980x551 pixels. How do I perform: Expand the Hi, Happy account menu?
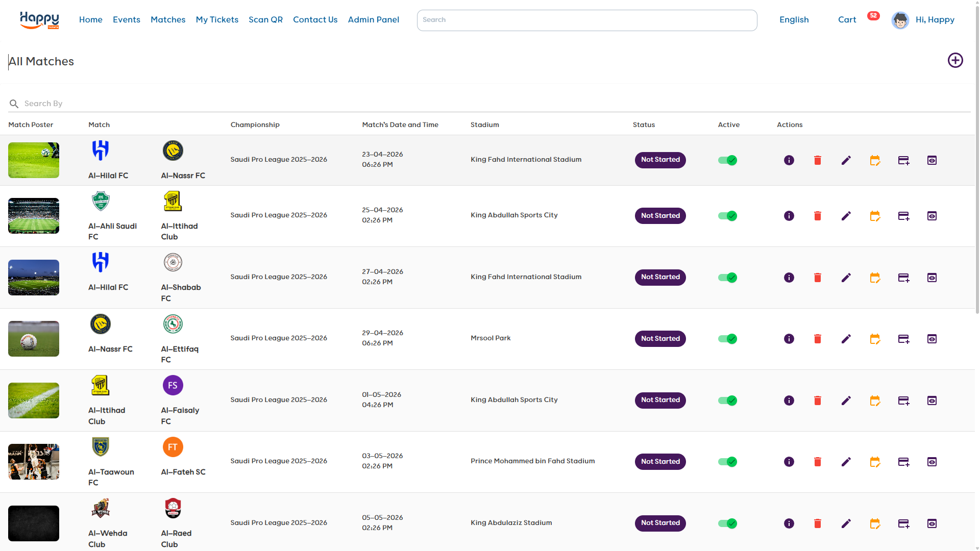[x=935, y=20]
